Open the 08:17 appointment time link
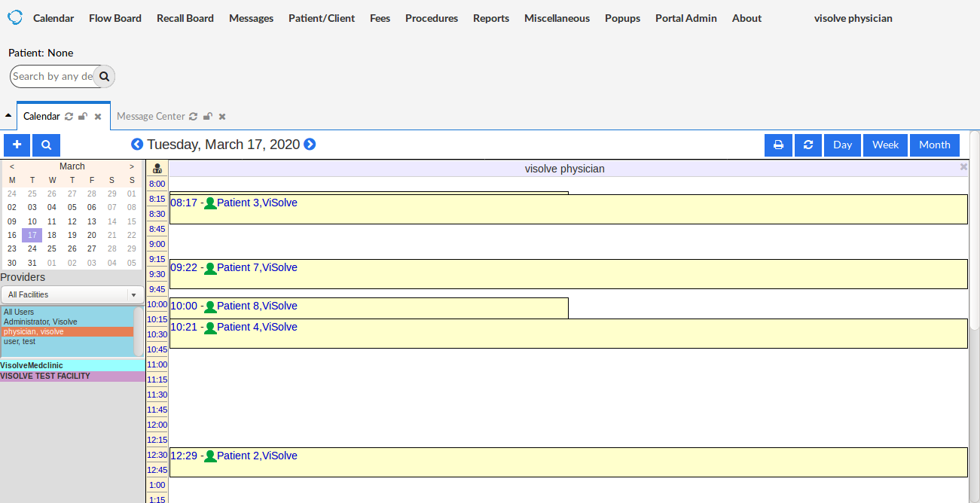 pos(184,203)
